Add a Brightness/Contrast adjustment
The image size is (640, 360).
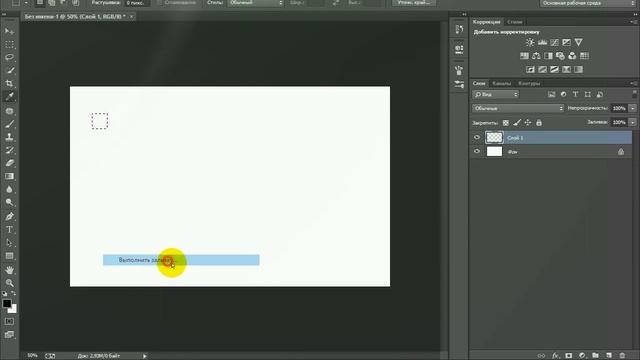tap(530, 42)
